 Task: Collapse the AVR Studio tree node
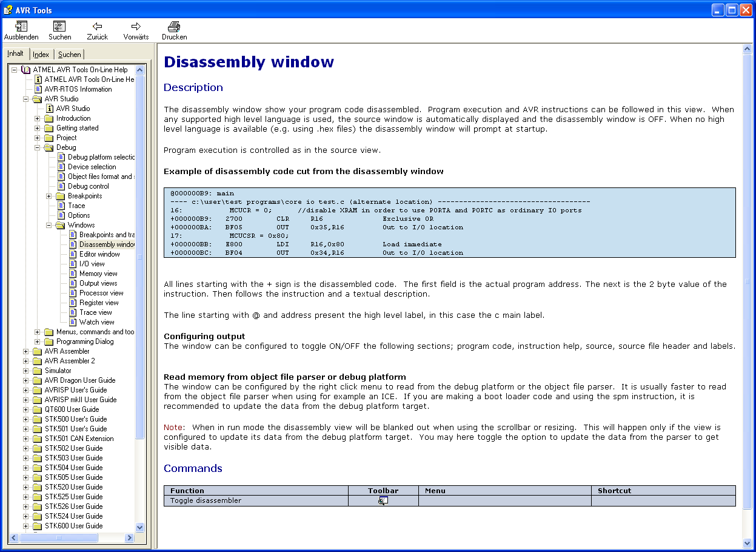point(26,99)
